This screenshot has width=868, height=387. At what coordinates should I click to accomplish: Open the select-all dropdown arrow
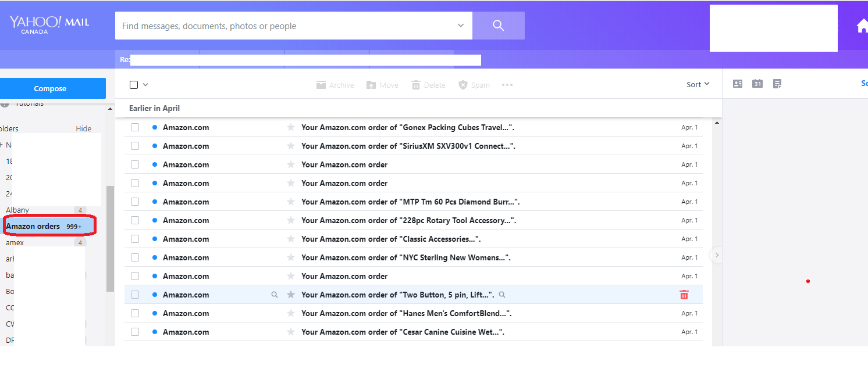pyautogui.click(x=145, y=85)
